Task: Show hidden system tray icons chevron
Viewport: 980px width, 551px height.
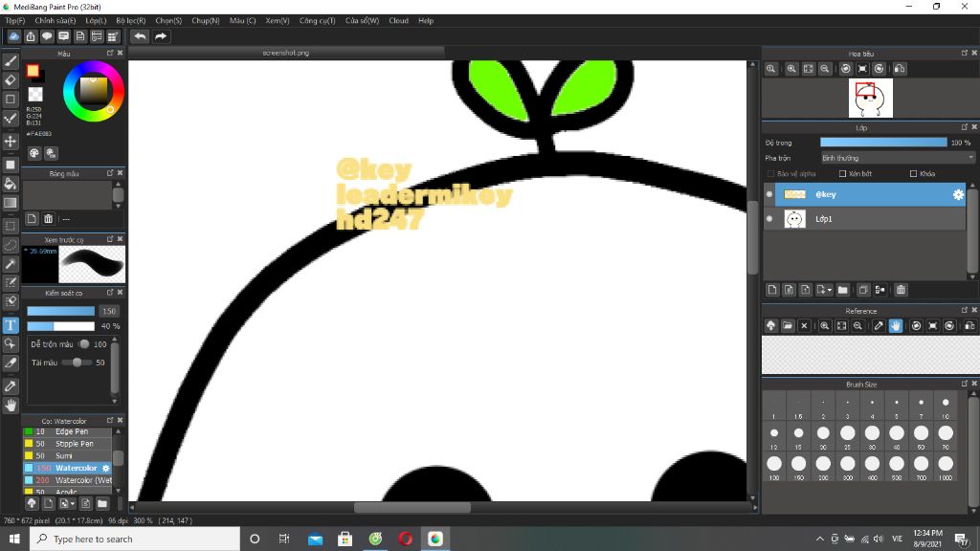Action: 819,539
